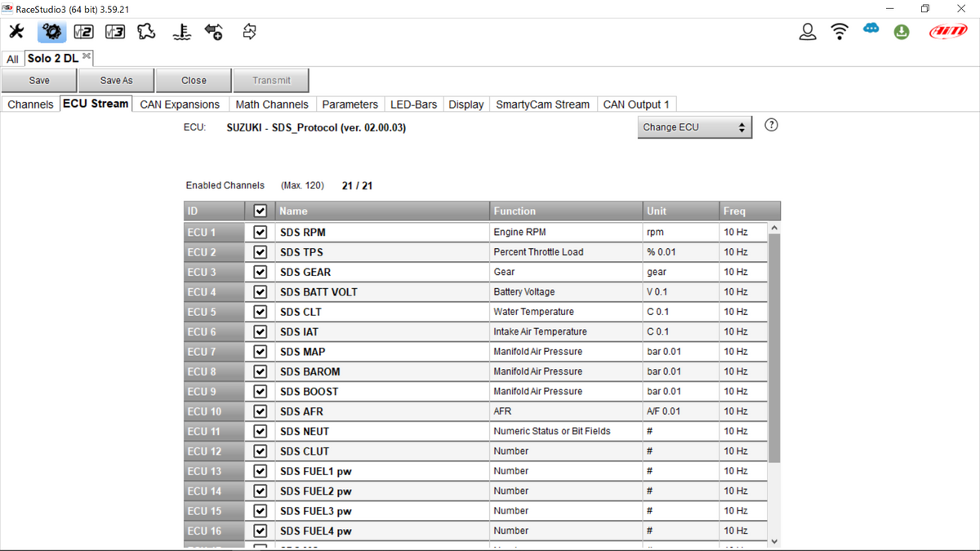
Task: Disable the SDS GEAR channel checkbox
Action: tap(261, 272)
